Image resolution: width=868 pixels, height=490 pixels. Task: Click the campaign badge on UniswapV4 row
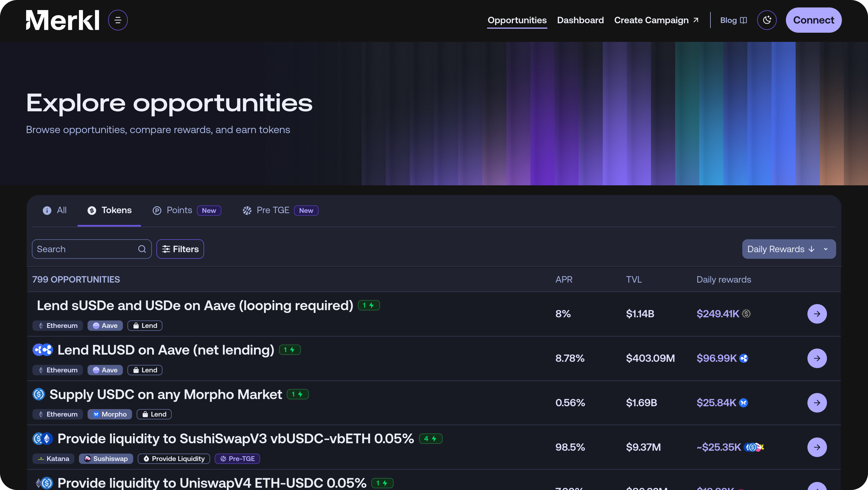[x=382, y=483]
